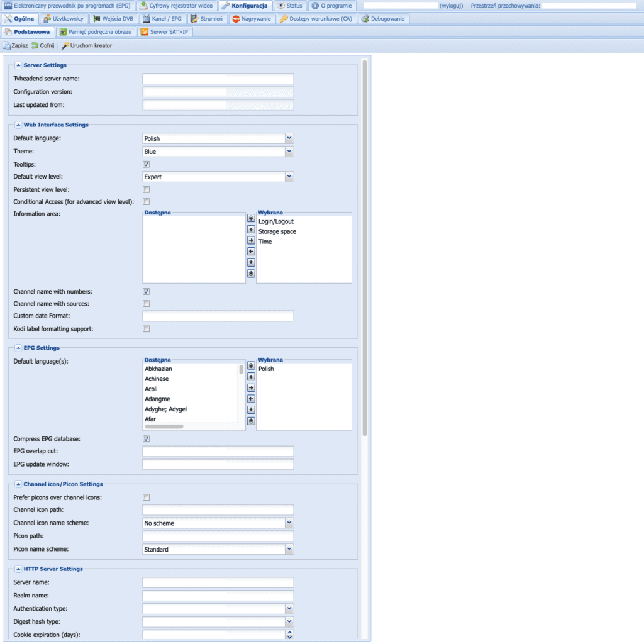Image resolution: width=644 pixels, height=644 pixels.
Task: Click the right-arrow icon to add an EPG language
Action: (250, 387)
